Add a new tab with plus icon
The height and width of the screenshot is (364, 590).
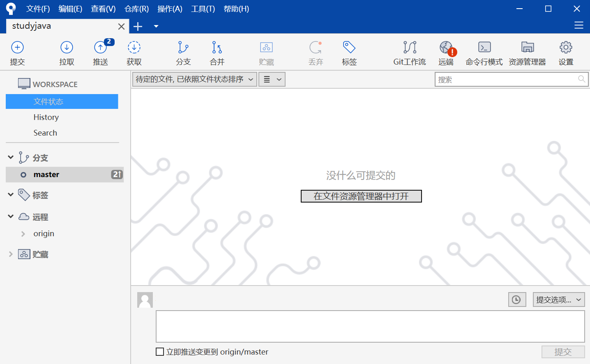pos(138,26)
